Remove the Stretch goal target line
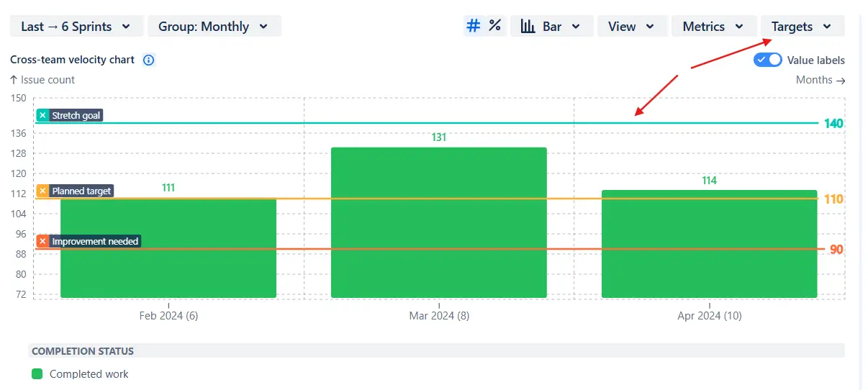The width and height of the screenshot is (868, 390). click(x=42, y=115)
